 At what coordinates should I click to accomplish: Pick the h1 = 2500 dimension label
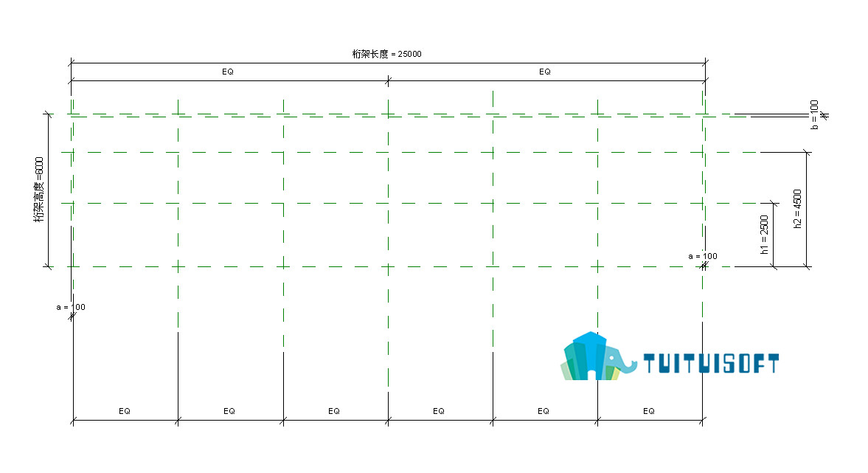click(x=764, y=235)
